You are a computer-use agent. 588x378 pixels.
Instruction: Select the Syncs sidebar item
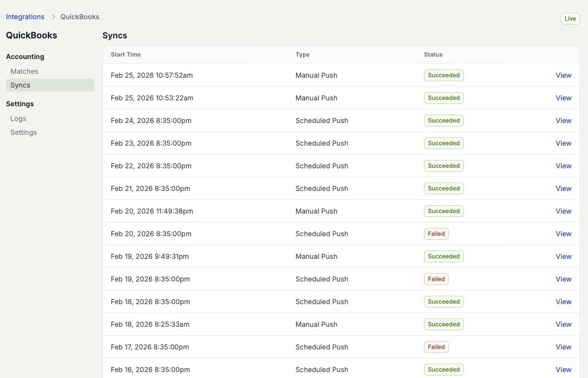tap(20, 85)
